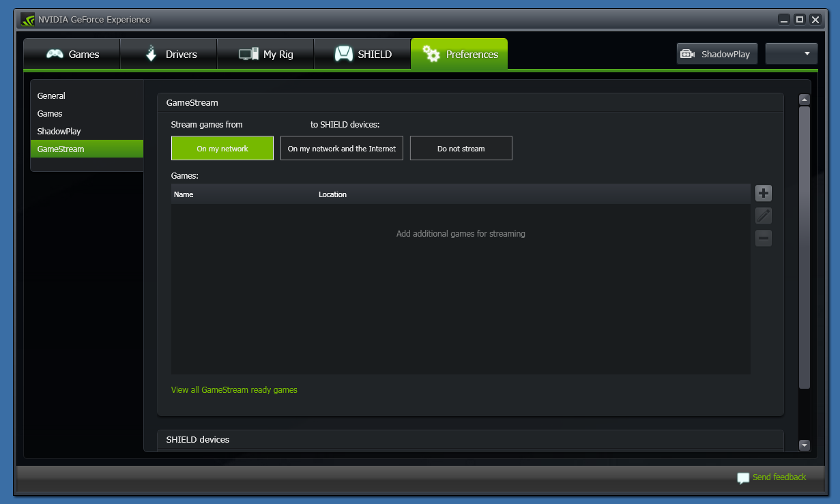The height and width of the screenshot is (504, 840).
Task: Minimize the GeForce Experience window
Action: pyautogui.click(x=785, y=20)
